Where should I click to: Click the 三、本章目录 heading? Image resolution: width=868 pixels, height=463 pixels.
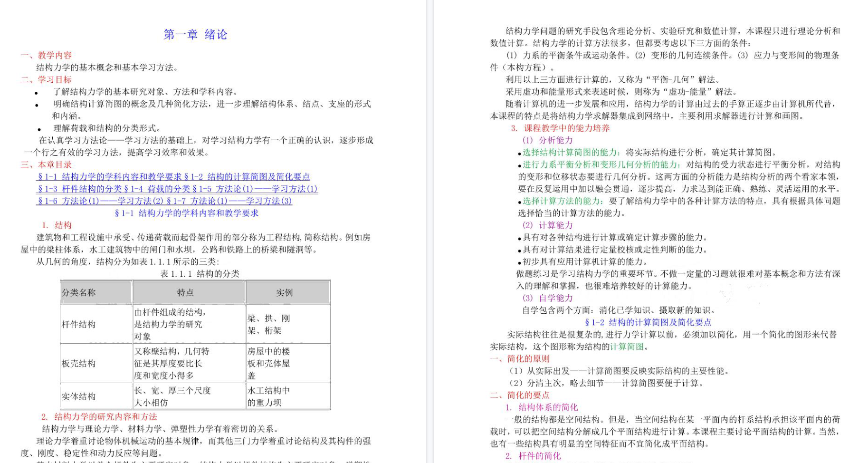click(46, 164)
